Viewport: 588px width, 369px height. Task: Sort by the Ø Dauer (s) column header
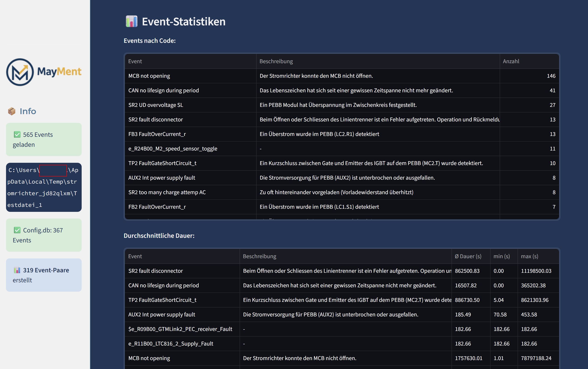pos(468,256)
